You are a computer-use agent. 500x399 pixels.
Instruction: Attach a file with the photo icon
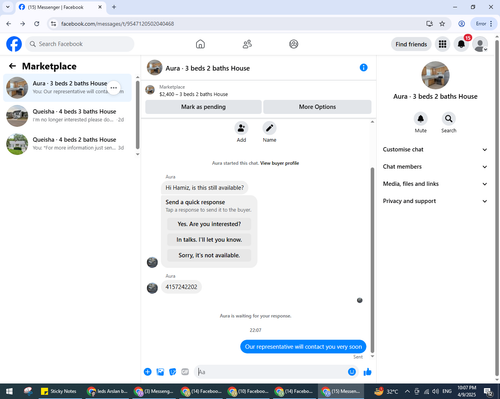point(160,372)
